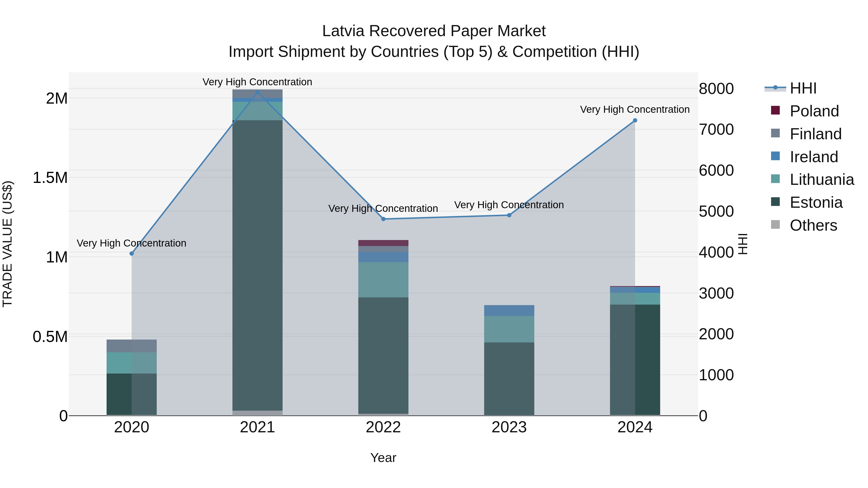Click the 2022 x-axis year label

[x=383, y=427]
